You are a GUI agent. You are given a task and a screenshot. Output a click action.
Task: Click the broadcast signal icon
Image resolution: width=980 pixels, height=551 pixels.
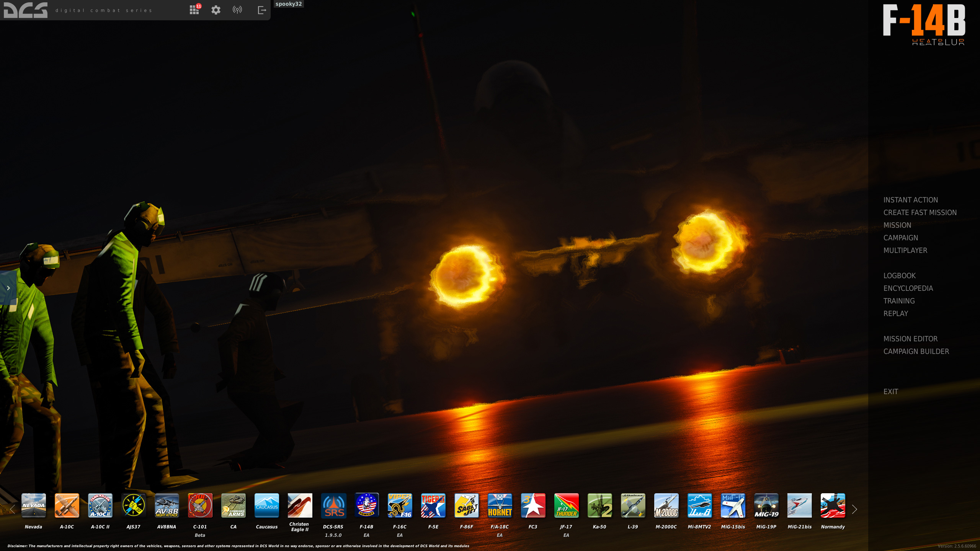[x=237, y=10]
